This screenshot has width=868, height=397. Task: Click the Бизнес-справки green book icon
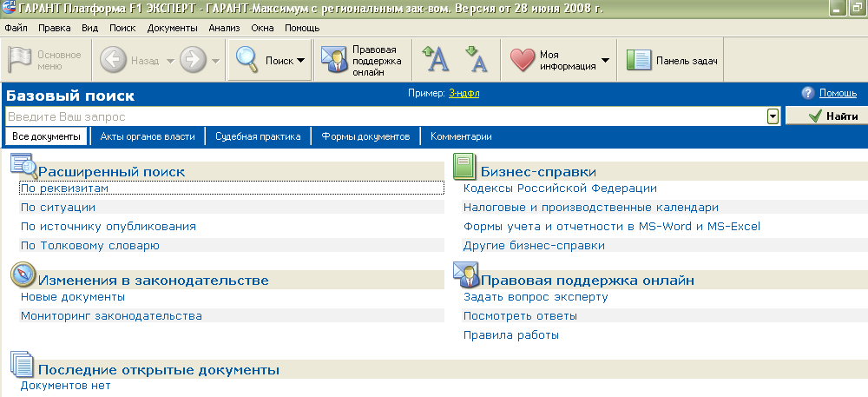point(464,166)
